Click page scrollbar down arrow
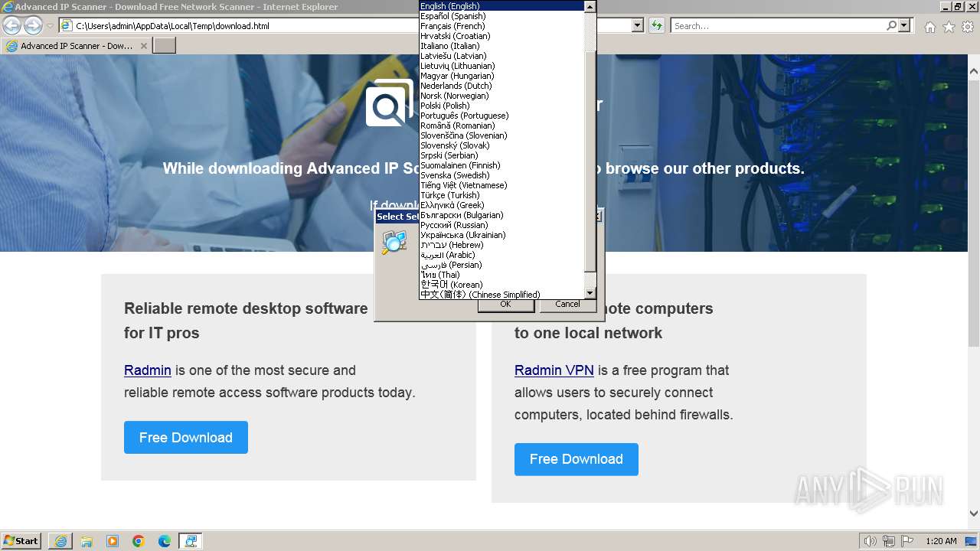Screen dimensions: 980x551 [974, 514]
